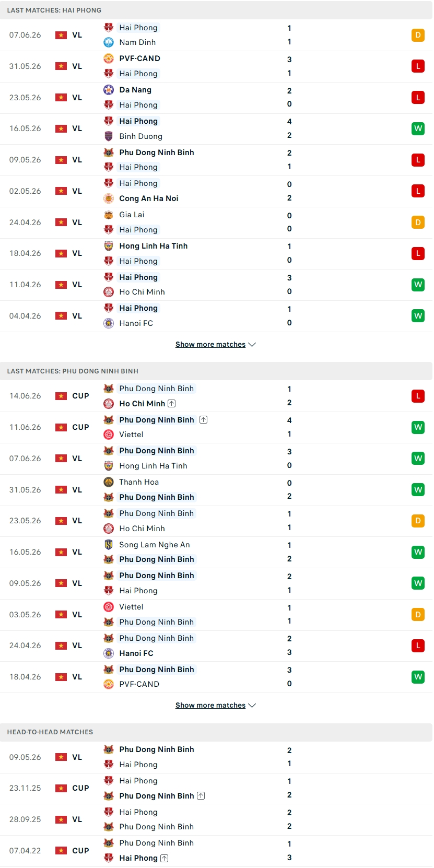The image size is (434, 868).
Task: Click the W badge for Hai Phong vs Binh Duong
Action: 418,128
